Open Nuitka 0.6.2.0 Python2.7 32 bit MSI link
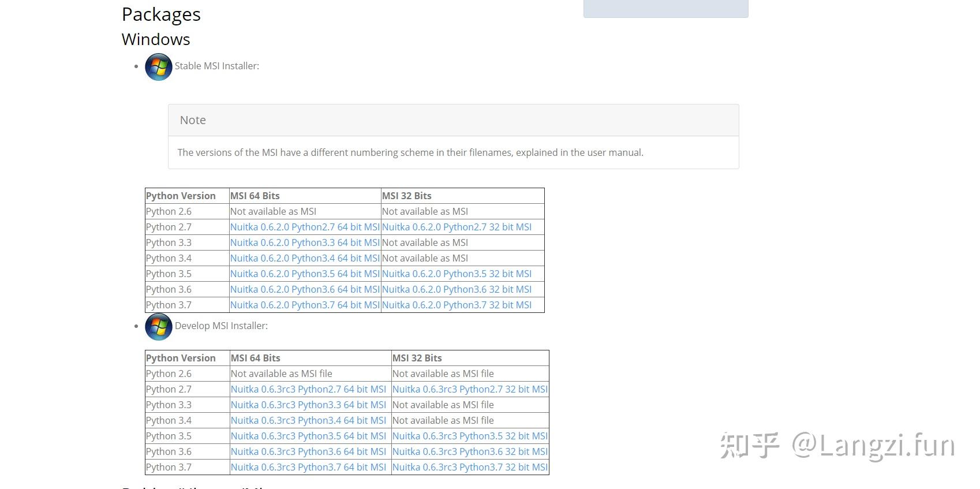This screenshot has height=489, width=980. pyautogui.click(x=457, y=227)
